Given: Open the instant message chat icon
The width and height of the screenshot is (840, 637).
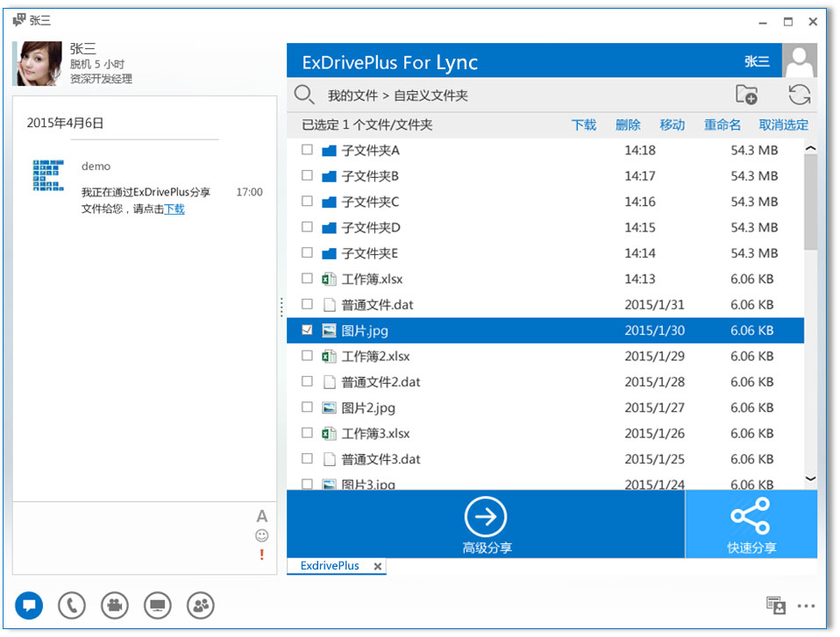Looking at the screenshot, I should (29, 605).
